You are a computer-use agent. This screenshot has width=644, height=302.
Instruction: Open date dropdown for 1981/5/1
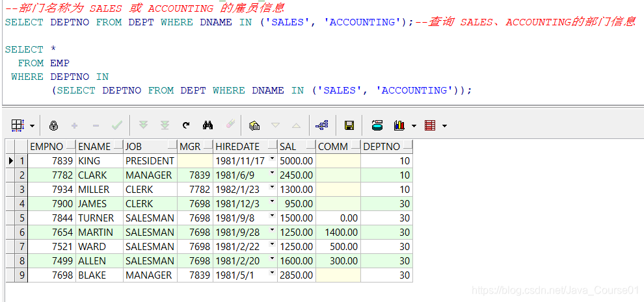click(272, 273)
